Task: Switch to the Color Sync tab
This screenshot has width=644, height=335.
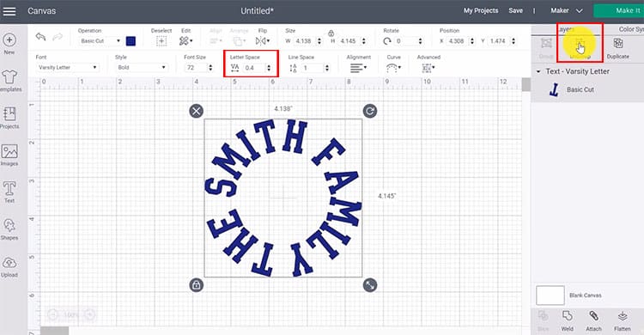Action: [x=631, y=29]
